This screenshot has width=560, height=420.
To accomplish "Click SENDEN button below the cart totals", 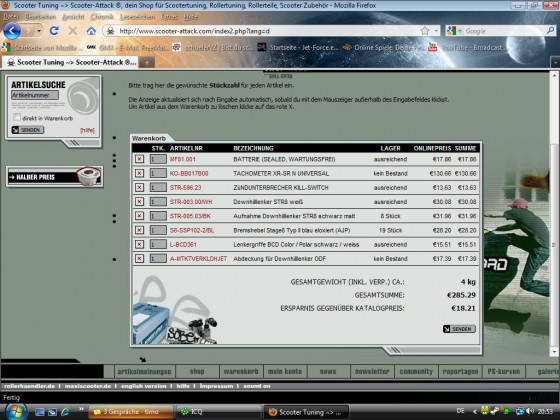I will 459,329.
